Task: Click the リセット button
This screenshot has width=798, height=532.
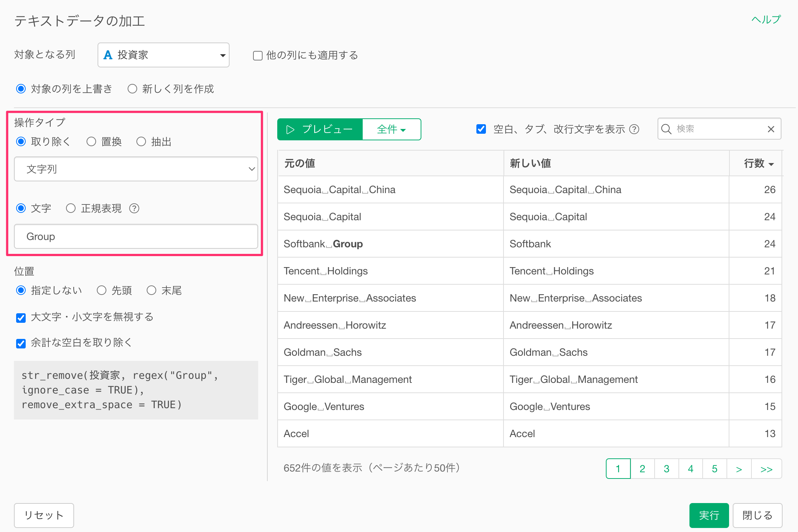Action: click(x=44, y=515)
